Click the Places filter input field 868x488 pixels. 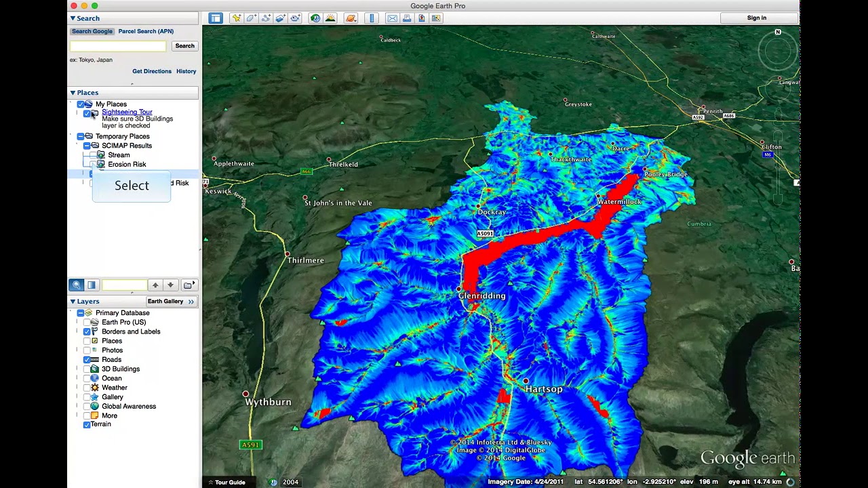[124, 285]
